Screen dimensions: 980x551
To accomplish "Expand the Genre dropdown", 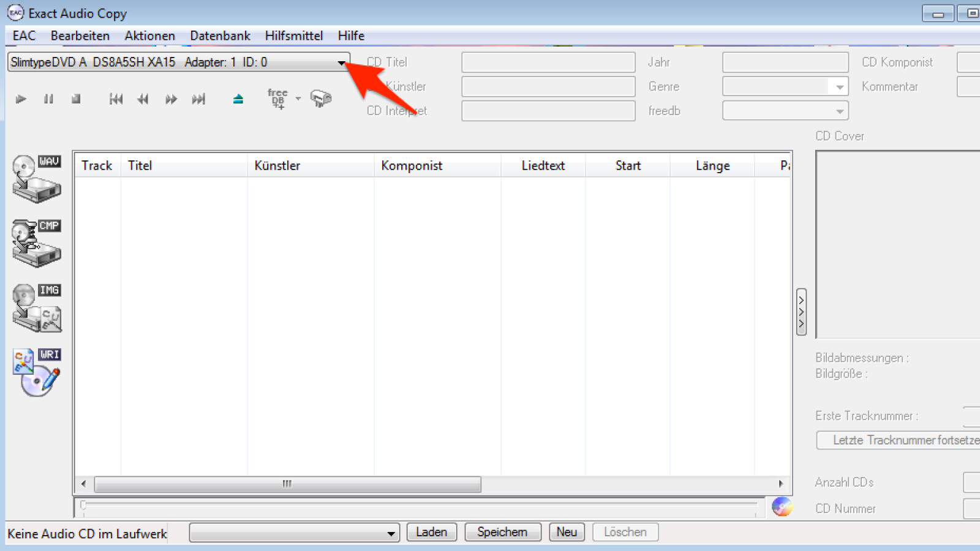I will [840, 87].
